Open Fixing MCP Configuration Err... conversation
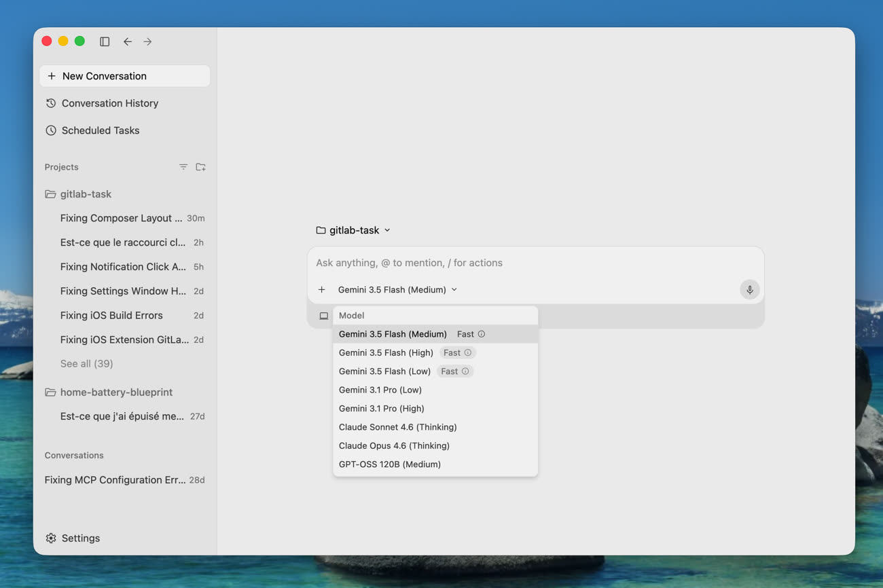Screen dimensions: 883x588 (x=125, y=480)
